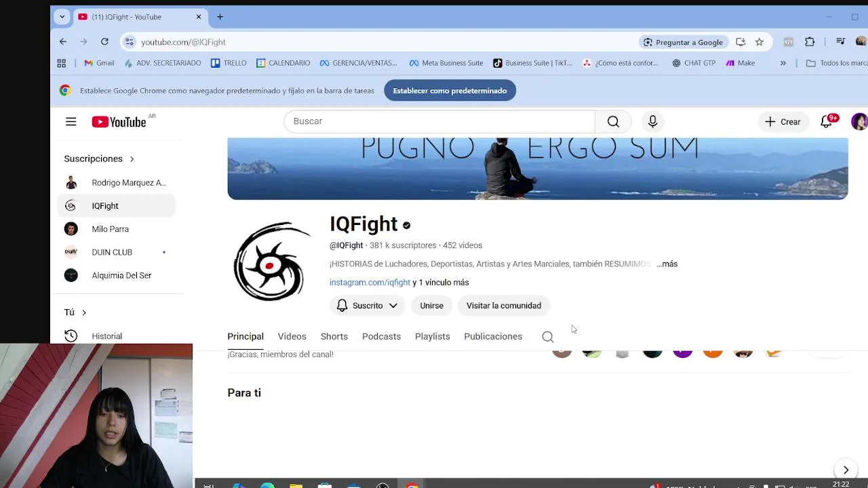The height and width of the screenshot is (488, 868).
Task: Click the address bar URL
Action: coord(183,42)
